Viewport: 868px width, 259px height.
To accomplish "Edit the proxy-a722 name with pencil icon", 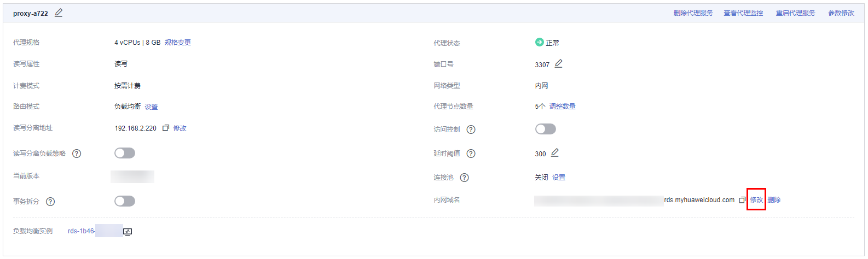I will 59,13.
